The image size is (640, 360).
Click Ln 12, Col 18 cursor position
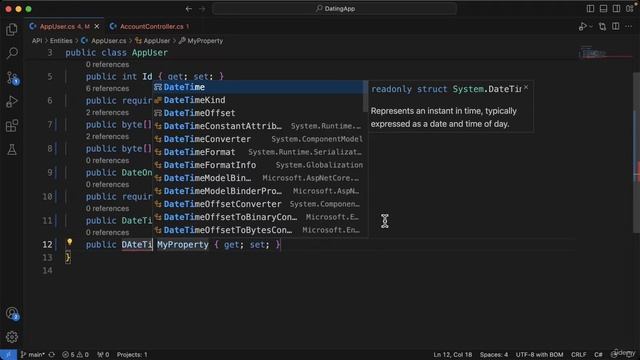tap(453, 355)
